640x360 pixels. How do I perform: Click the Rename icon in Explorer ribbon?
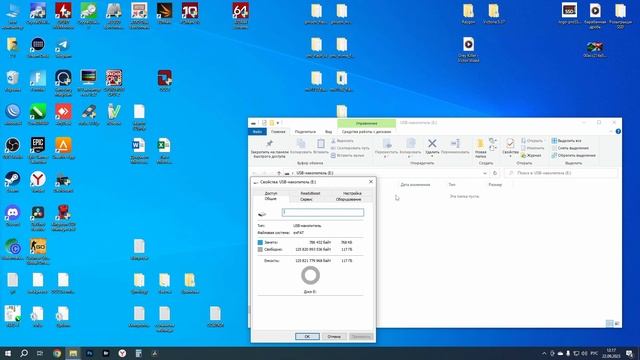pyautogui.click(x=455, y=143)
